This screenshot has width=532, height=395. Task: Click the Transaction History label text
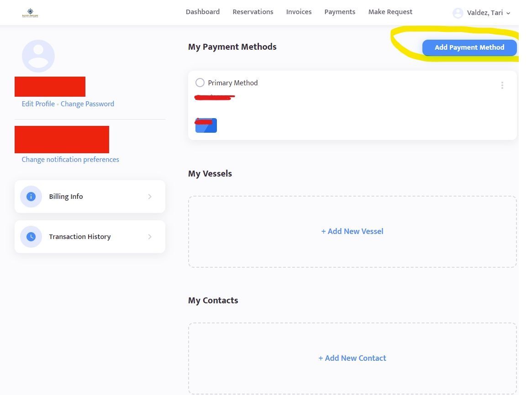point(80,236)
